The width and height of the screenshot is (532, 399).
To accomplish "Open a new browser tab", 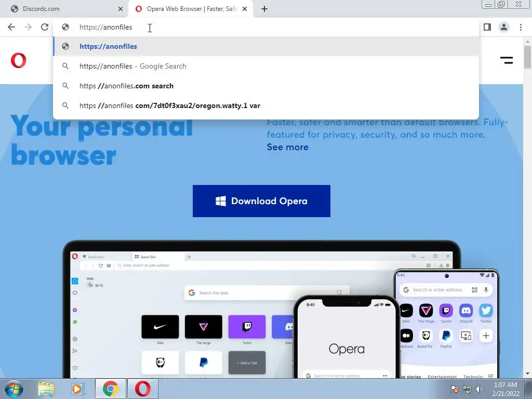I will tap(264, 9).
